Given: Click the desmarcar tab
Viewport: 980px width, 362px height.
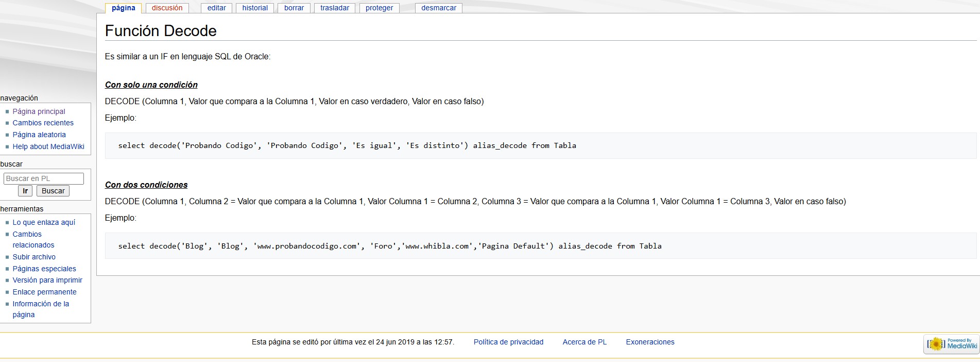Looking at the screenshot, I should 439,8.
